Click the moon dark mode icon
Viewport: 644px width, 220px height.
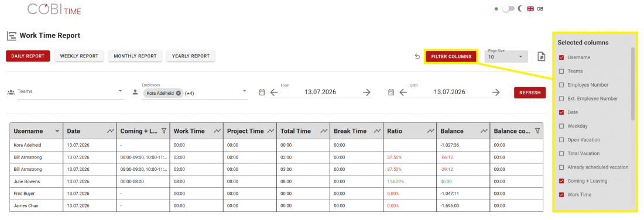[519, 8]
